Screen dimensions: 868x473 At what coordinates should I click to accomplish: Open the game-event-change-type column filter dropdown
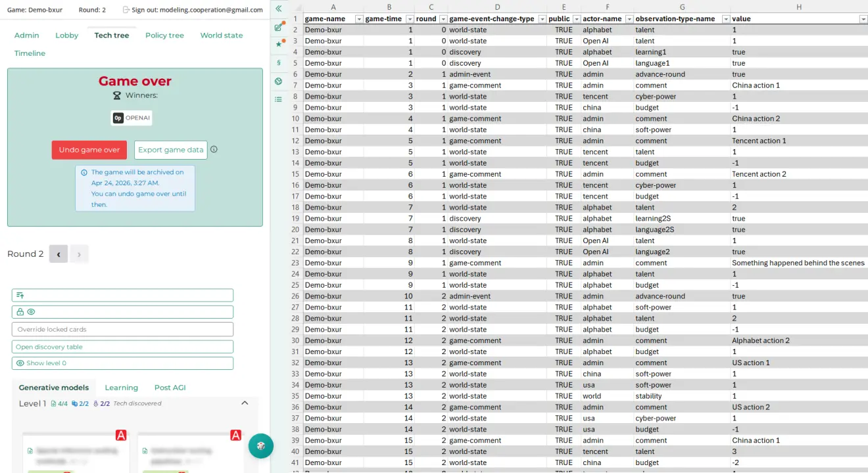coord(541,18)
